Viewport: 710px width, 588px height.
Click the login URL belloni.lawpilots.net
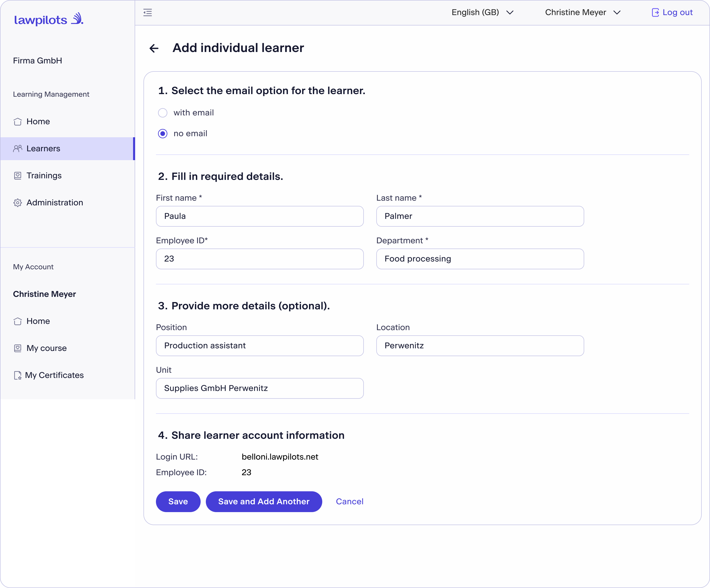coord(280,457)
